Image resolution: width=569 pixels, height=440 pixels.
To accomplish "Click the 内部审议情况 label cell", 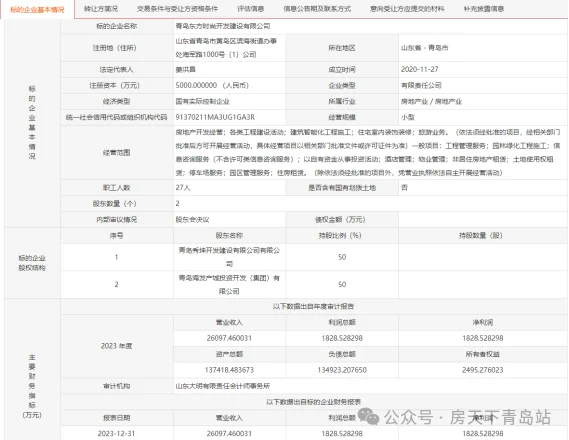I will (x=116, y=219).
